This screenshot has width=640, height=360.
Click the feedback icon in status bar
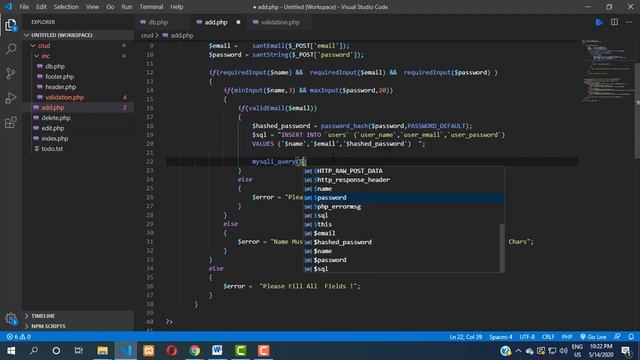click(x=617, y=337)
